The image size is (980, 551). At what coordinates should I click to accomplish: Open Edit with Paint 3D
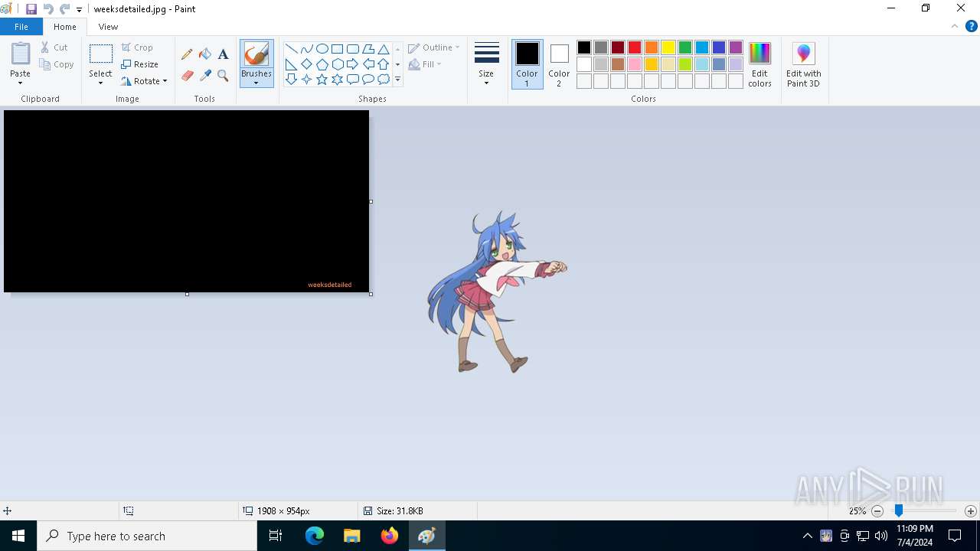tap(803, 65)
